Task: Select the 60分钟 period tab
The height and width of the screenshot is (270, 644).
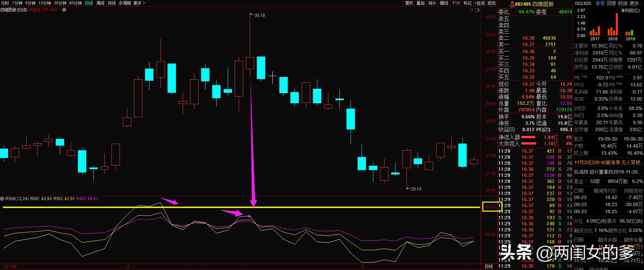Action: (76, 3)
